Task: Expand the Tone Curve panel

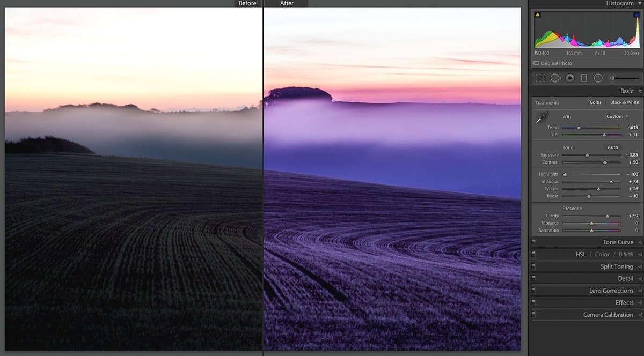Action: pos(639,242)
